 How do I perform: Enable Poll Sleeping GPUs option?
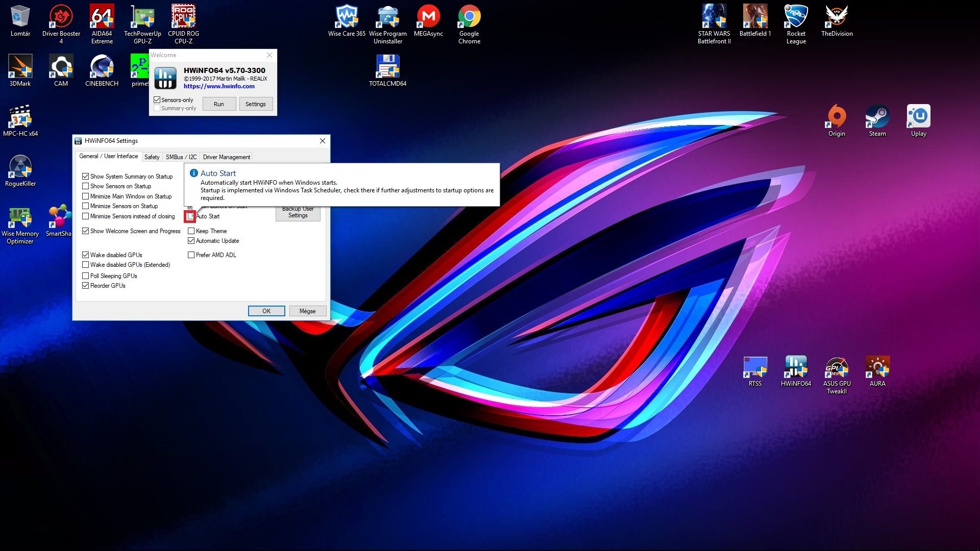tap(86, 276)
